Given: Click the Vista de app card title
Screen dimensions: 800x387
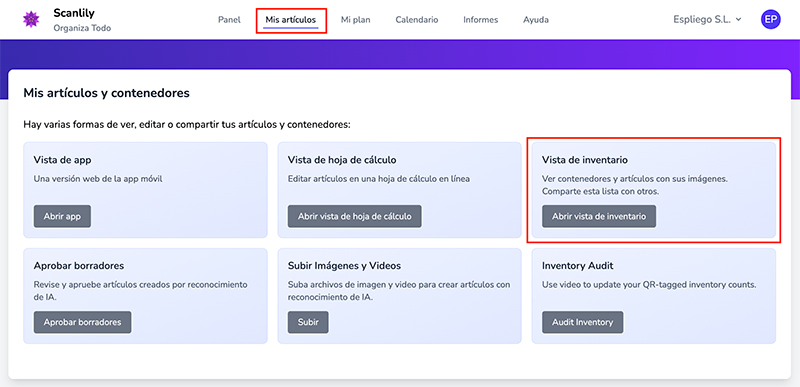Looking at the screenshot, I should tap(62, 160).
